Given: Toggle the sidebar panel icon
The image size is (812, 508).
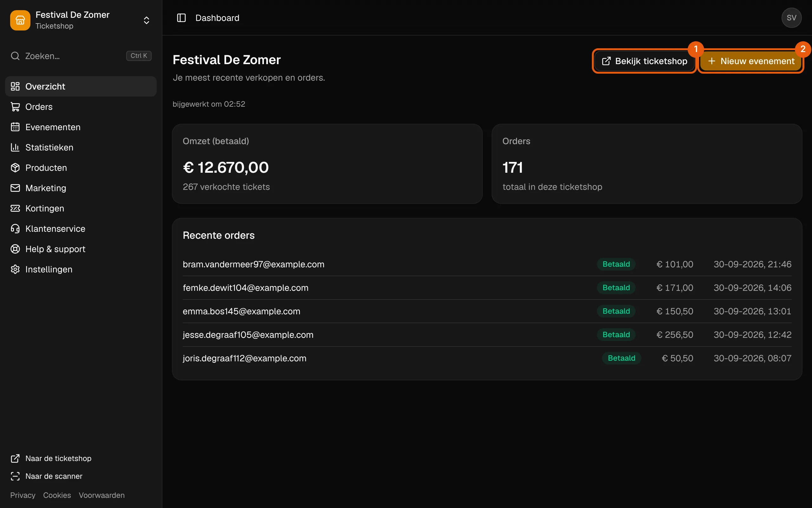Looking at the screenshot, I should click(181, 18).
